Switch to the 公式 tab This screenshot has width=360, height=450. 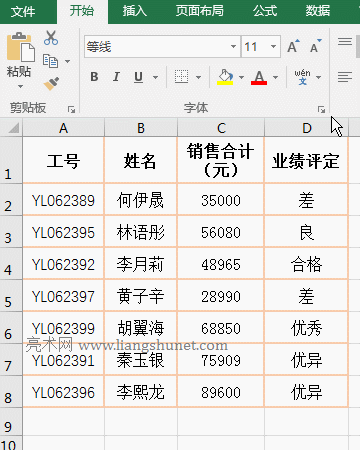(265, 11)
